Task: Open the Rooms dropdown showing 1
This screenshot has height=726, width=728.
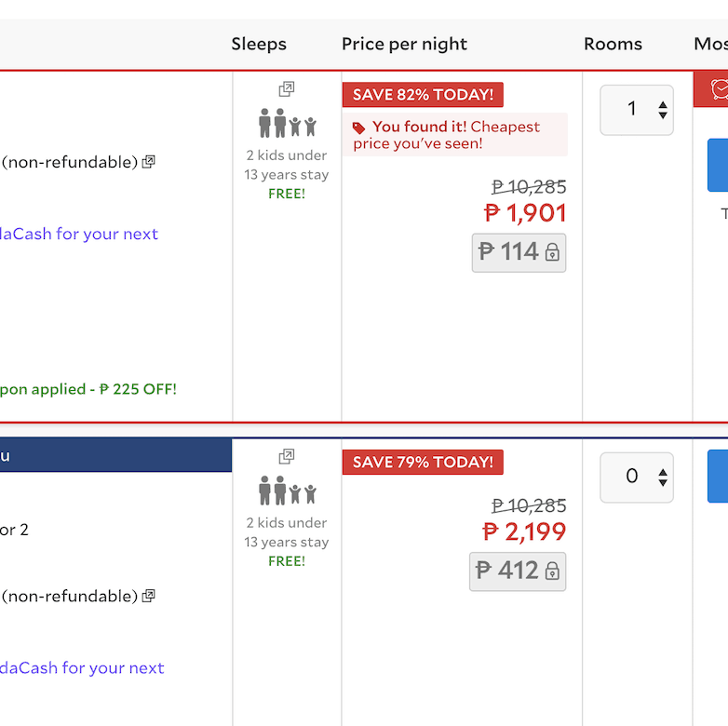Action: [637, 110]
